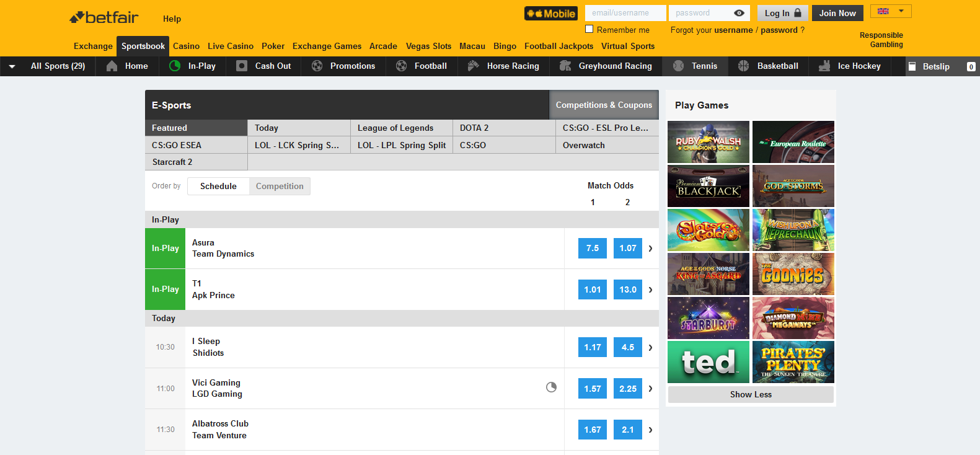Click the Tennis ball icon

pyautogui.click(x=678, y=66)
